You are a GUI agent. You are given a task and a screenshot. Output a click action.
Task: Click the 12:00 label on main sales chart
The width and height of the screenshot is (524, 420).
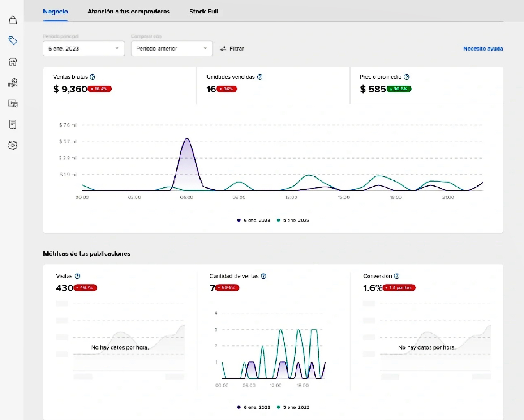291,197
